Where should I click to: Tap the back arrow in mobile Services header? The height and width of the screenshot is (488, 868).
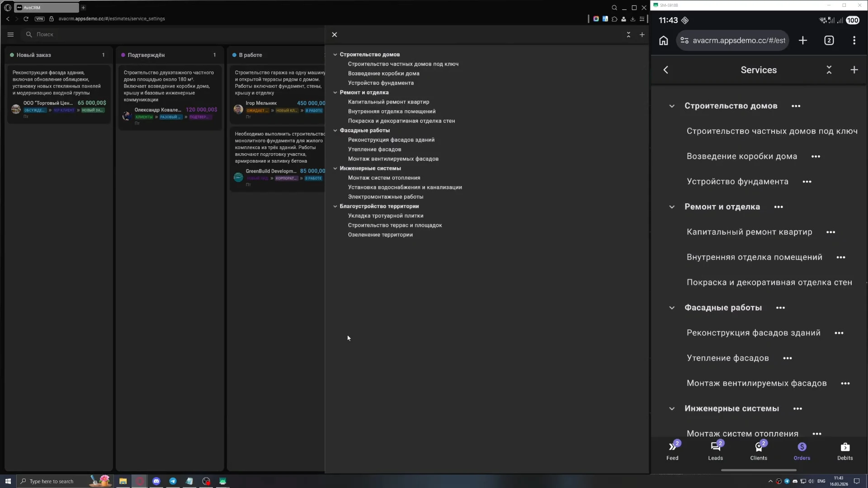pos(666,70)
